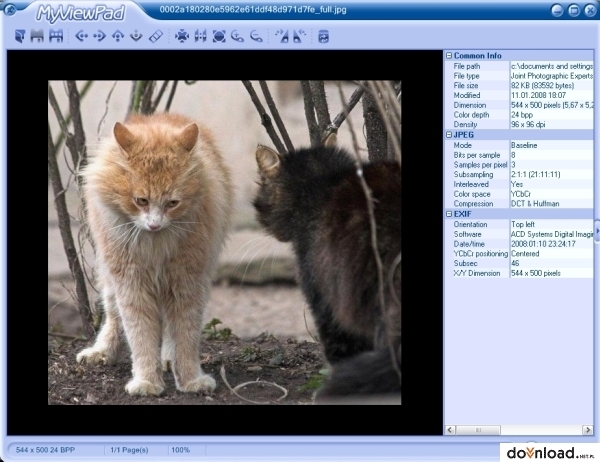Click the eraser-shaped toolbar icon
Image resolution: width=600 pixels, height=462 pixels.
pyautogui.click(x=155, y=36)
